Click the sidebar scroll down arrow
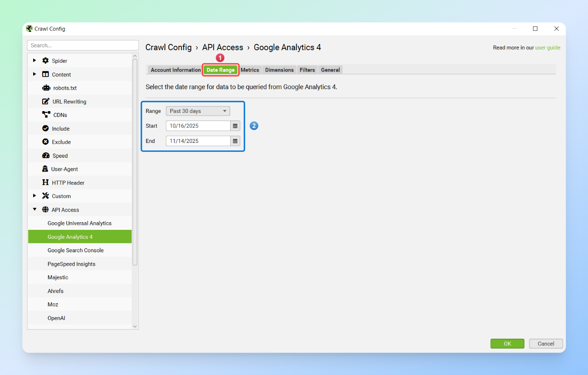Screen dimensions: 588x375 pyautogui.click(x=135, y=326)
